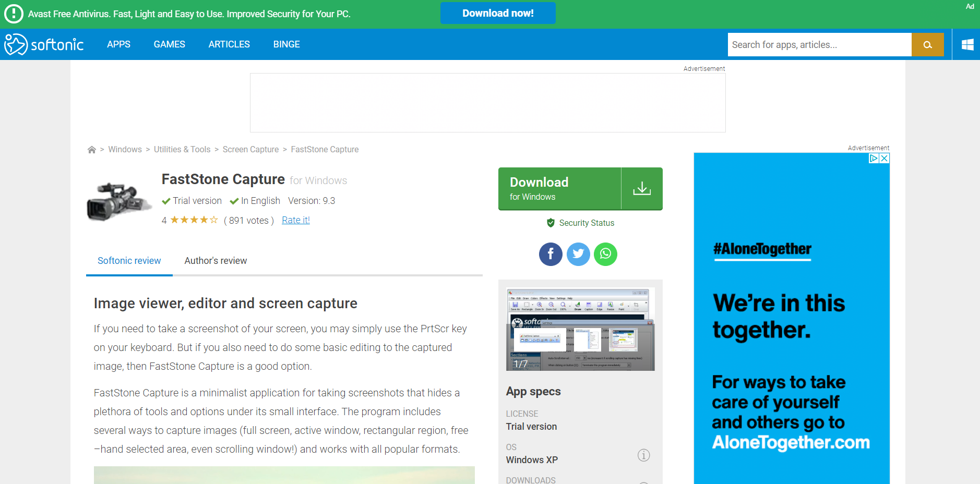
Task: Open the ARTICLES menu
Action: [x=229, y=44]
